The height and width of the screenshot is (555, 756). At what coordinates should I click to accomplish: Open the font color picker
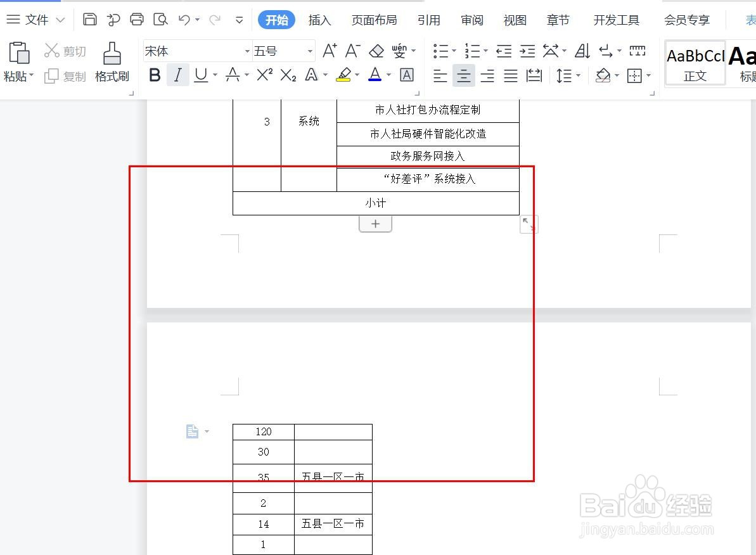coord(375,75)
